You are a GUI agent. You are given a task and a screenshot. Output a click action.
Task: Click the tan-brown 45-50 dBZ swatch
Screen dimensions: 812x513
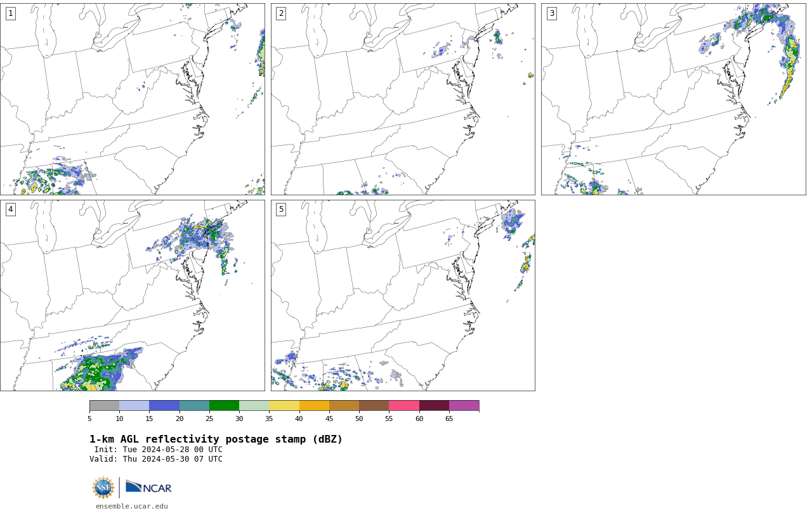click(344, 406)
